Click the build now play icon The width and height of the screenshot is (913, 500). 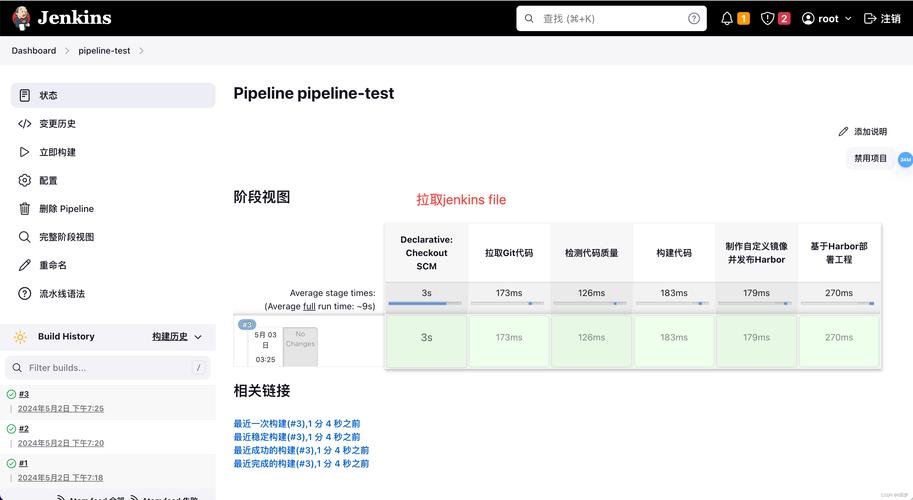[24, 152]
